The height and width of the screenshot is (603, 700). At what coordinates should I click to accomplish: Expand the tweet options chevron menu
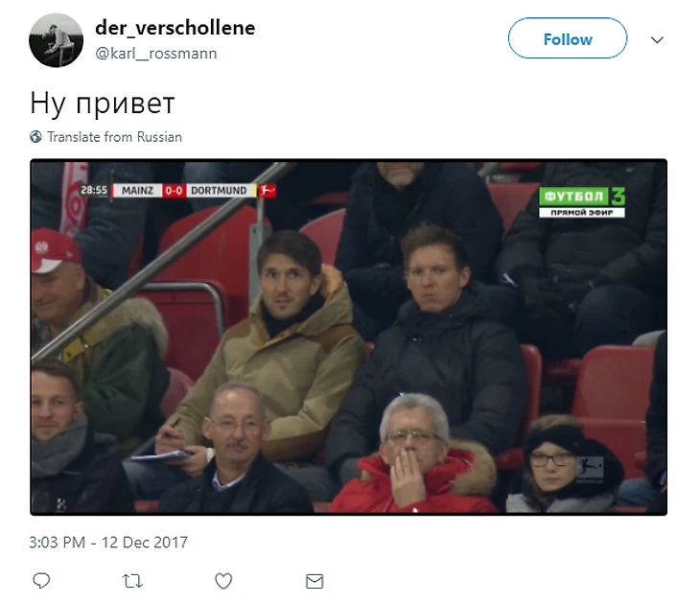click(657, 40)
